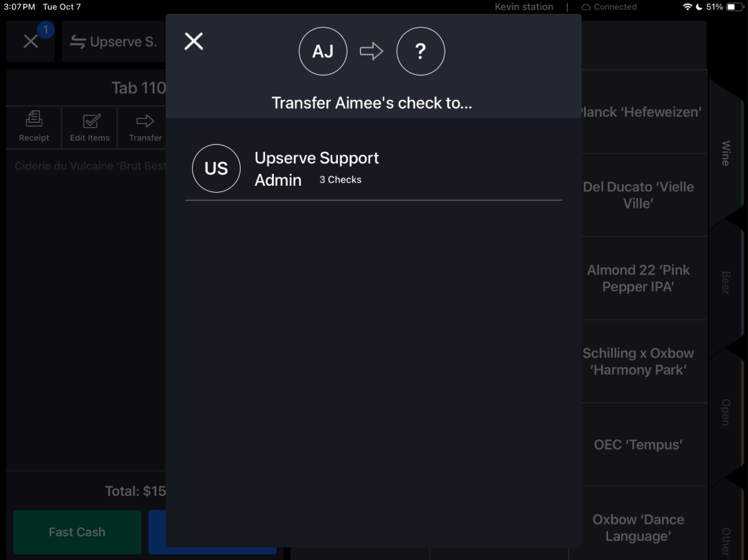Open Edit Items for the tab
The width and height of the screenshot is (748, 560).
coord(90,127)
